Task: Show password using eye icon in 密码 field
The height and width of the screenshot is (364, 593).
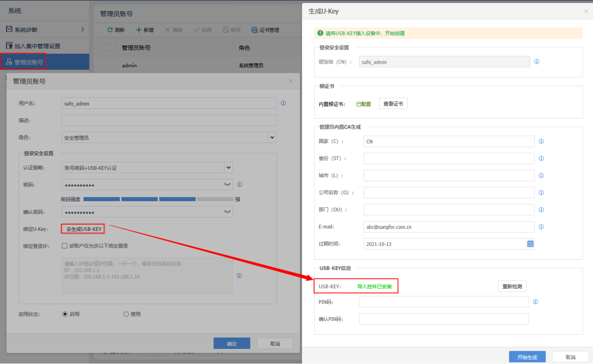Action: pyautogui.click(x=227, y=184)
